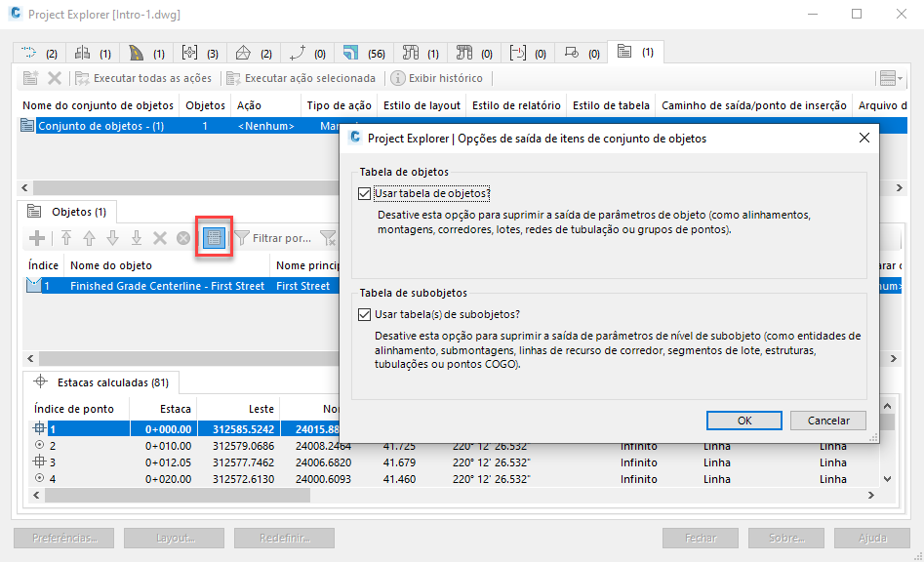
Task: Click right scroll arrow of object sets list
Action: click(x=900, y=188)
